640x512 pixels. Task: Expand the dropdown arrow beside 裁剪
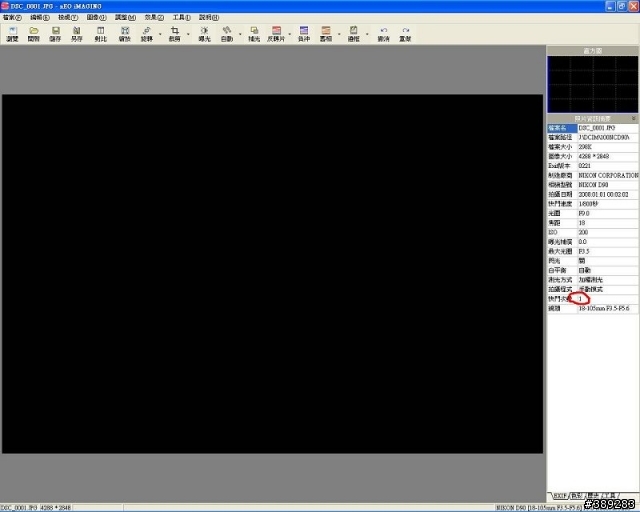188,34
